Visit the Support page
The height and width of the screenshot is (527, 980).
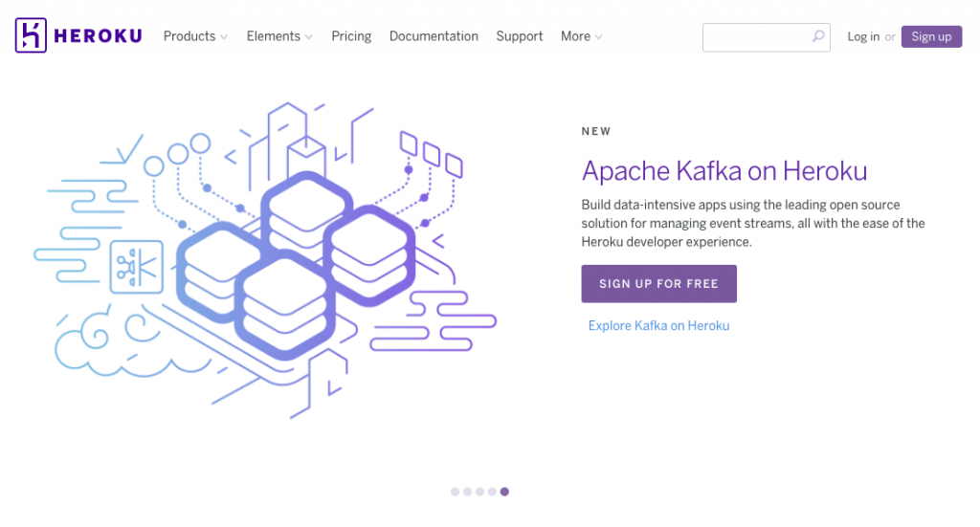[520, 36]
